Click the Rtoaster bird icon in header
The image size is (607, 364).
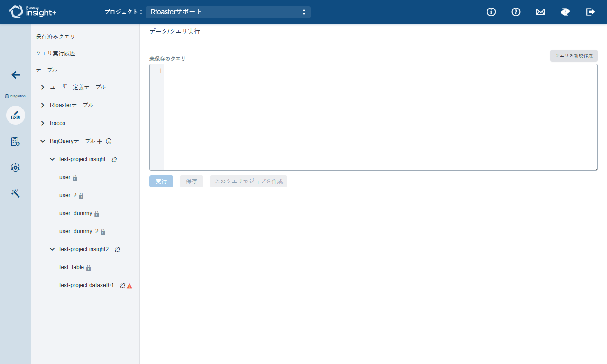pyautogui.click(x=565, y=12)
